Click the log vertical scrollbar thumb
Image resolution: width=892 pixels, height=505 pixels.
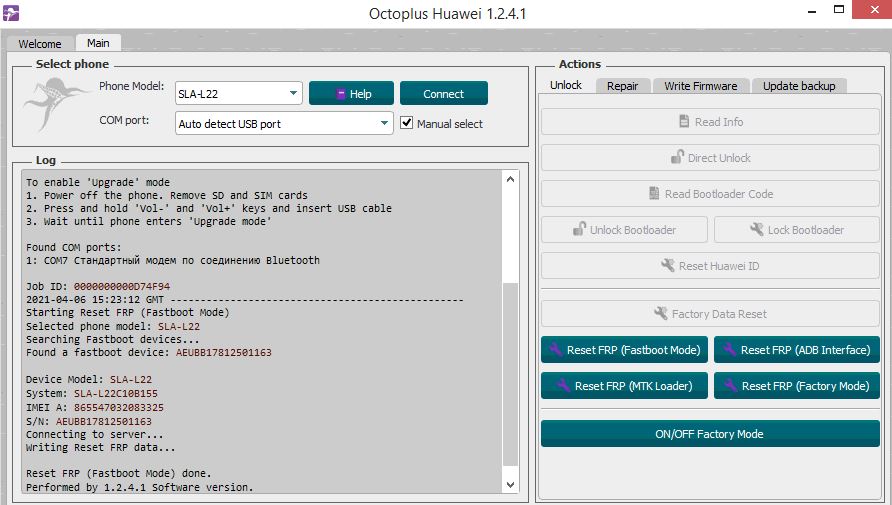[x=510, y=374]
